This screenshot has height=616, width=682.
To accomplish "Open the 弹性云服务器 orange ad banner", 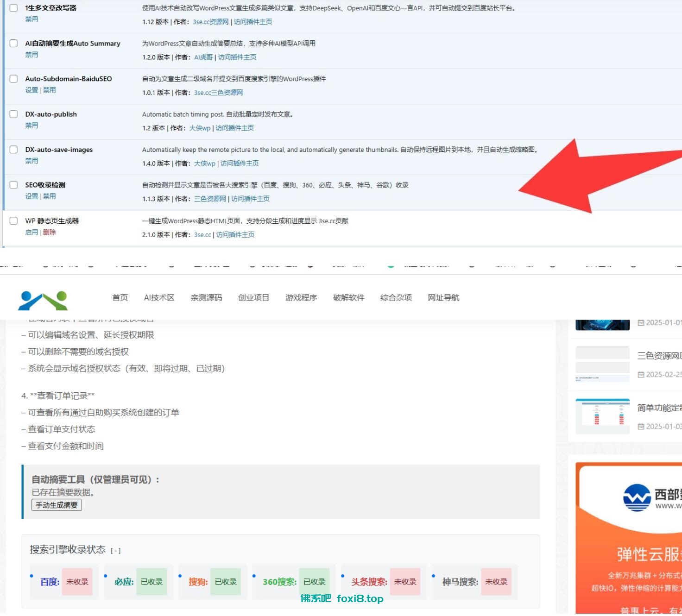I will pos(629,537).
